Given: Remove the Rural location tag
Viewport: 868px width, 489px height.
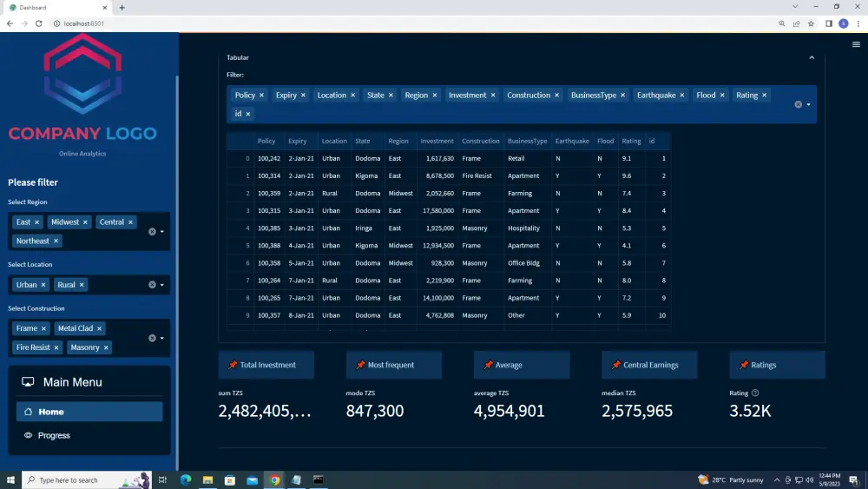Looking at the screenshot, I should tap(82, 285).
